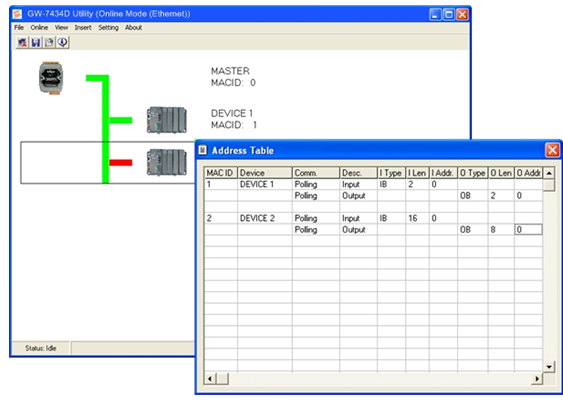Open the Insert menu
Image resolution: width=563 pixels, height=407 pixels.
(83, 28)
